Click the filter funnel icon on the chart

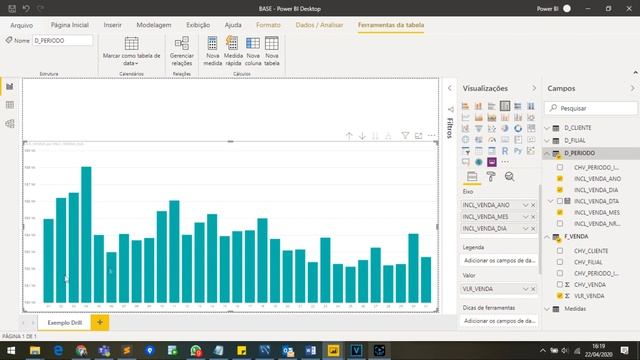(x=405, y=136)
